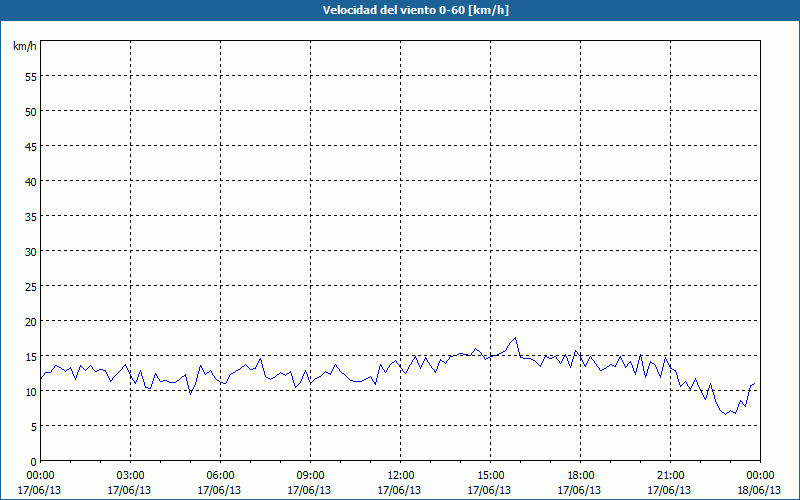Screen dimensions: 800x500
Task: Select the 35 value on the y-axis
Action: pyautogui.click(x=31, y=216)
